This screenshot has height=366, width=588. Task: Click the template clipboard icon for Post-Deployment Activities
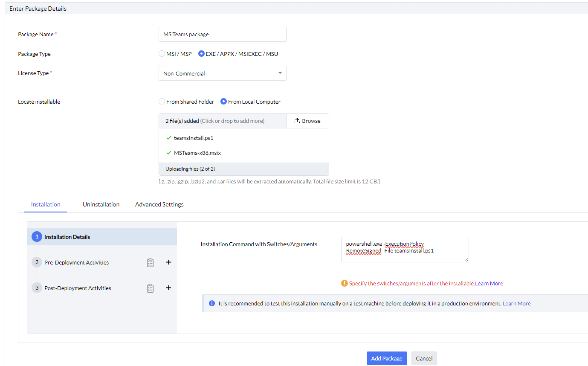pyautogui.click(x=150, y=288)
